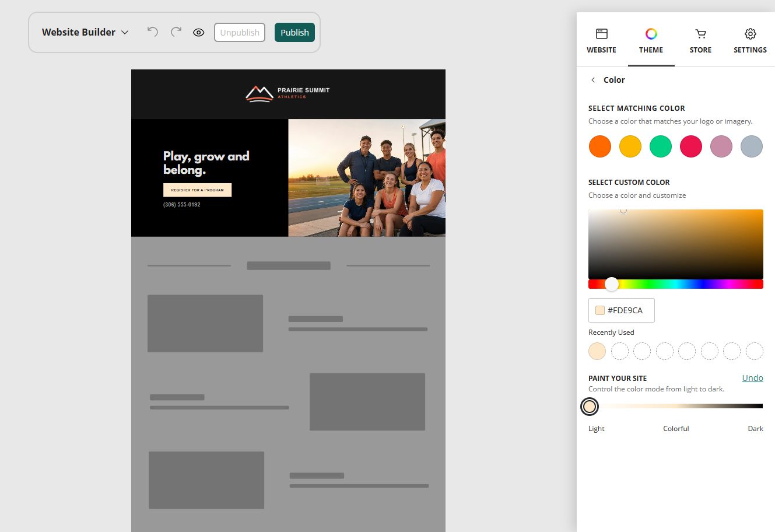
Task: Go back using the Color chevron
Action: [x=593, y=80]
